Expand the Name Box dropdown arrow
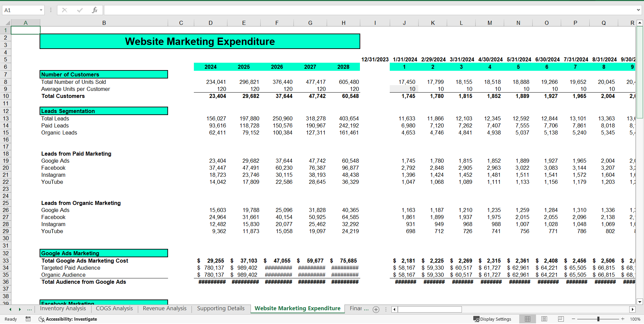This screenshot has height=324, width=644. (41, 10)
